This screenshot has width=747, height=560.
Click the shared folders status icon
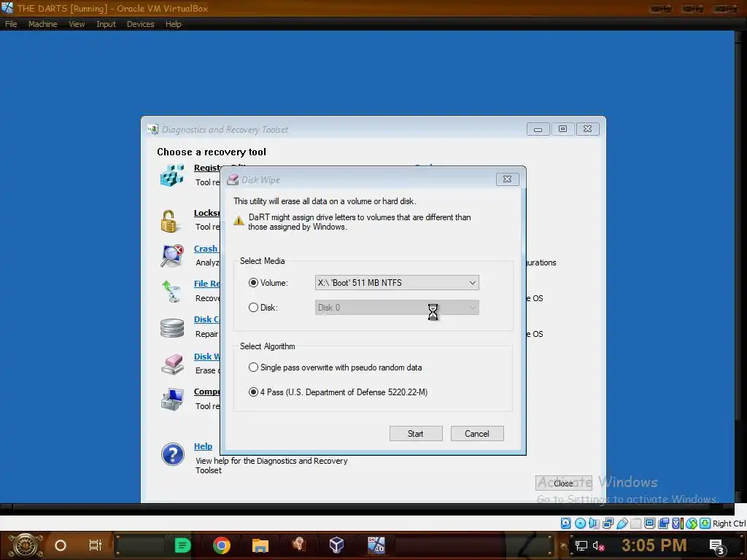coord(635,524)
